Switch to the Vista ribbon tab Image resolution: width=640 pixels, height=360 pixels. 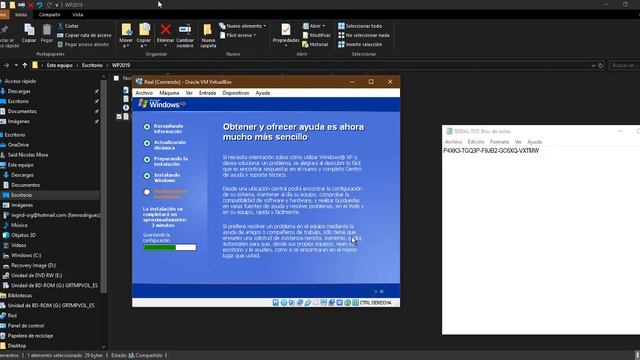pyautogui.click(x=78, y=15)
